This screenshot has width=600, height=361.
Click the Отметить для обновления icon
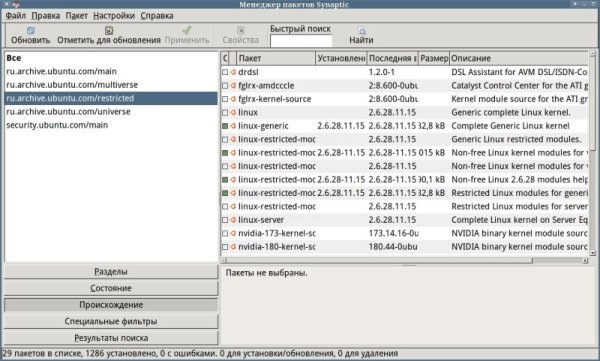109,30
